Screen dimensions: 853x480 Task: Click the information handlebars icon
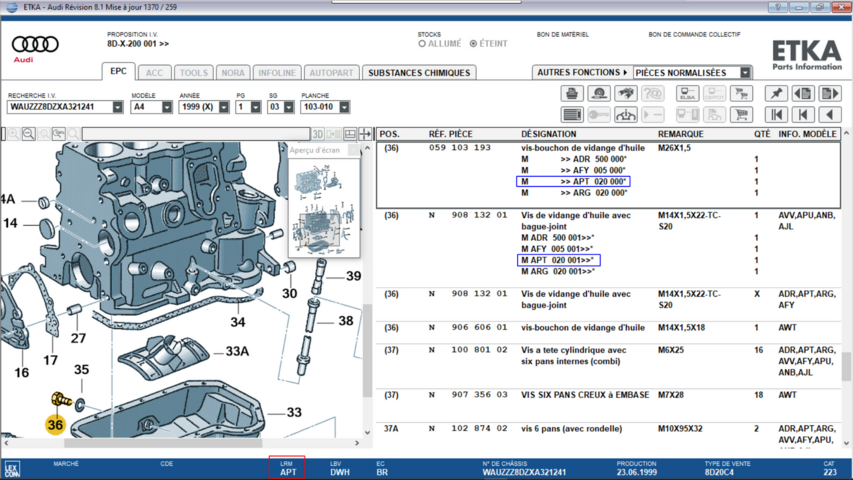[626, 115]
